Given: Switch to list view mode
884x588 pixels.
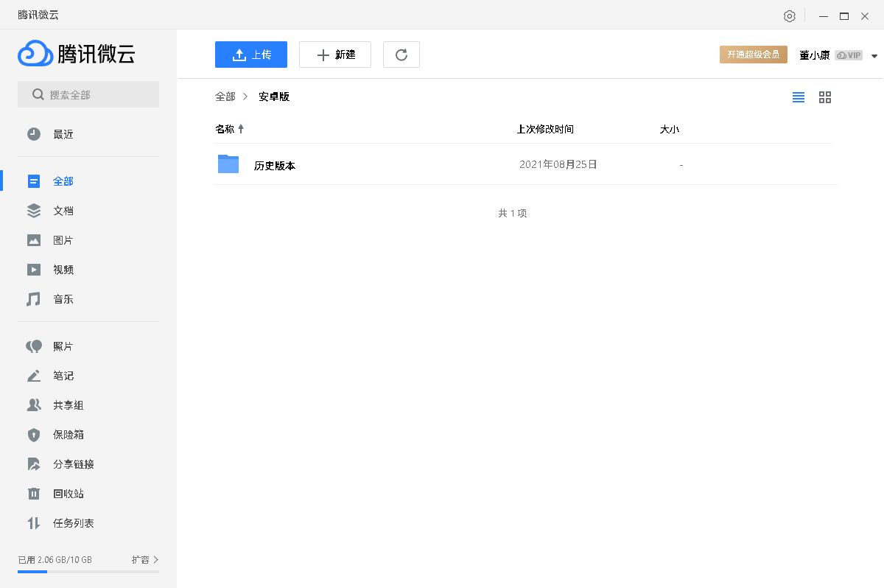Looking at the screenshot, I should (798, 97).
